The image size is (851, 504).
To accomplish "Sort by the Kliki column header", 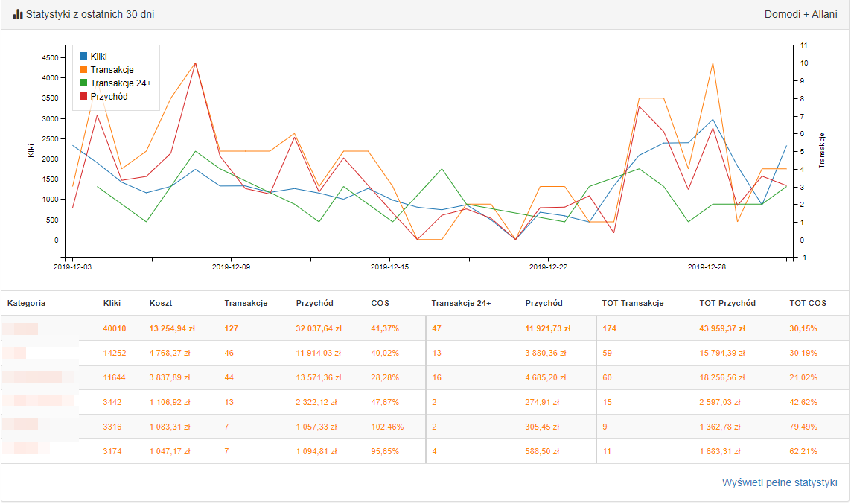I will [112, 303].
